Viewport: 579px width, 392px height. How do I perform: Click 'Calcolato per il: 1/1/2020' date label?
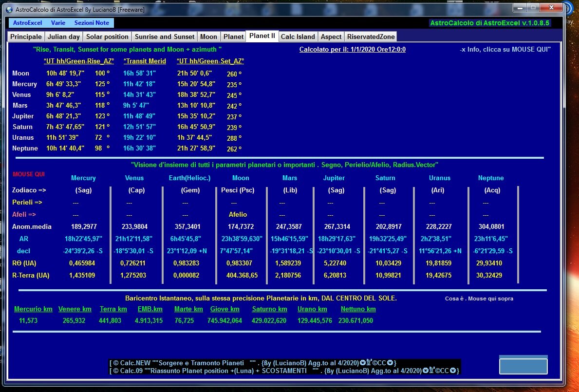coord(352,49)
